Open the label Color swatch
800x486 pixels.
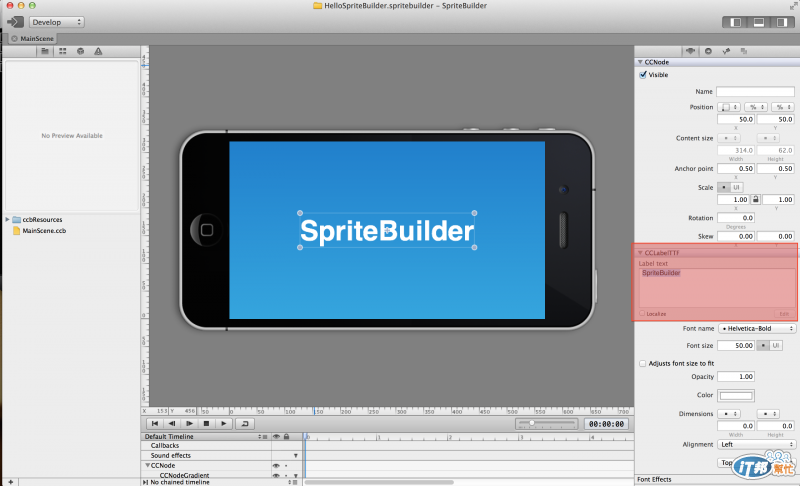(736, 395)
